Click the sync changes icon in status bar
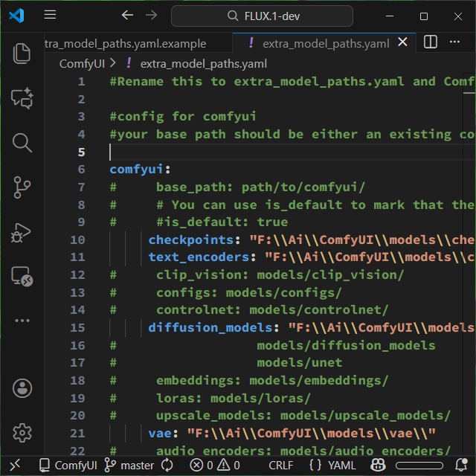Image resolution: width=476 pixels, height=476 pixels. click(167, 466)
